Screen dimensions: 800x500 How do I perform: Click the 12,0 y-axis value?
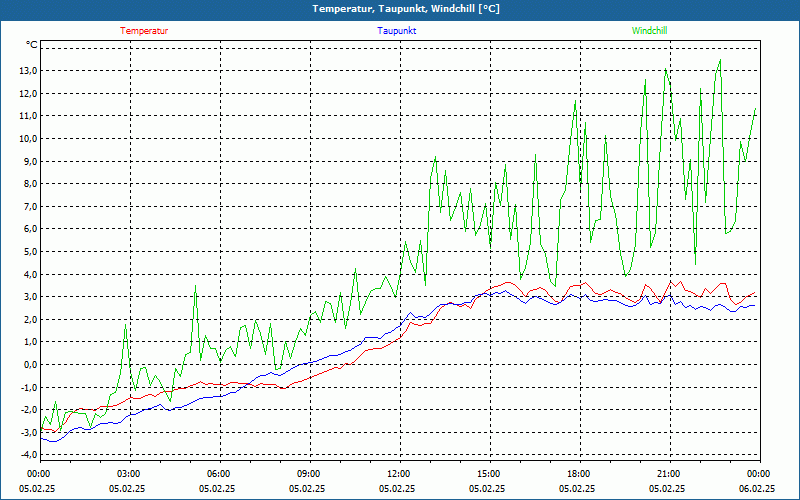click(x=28, y=93)
